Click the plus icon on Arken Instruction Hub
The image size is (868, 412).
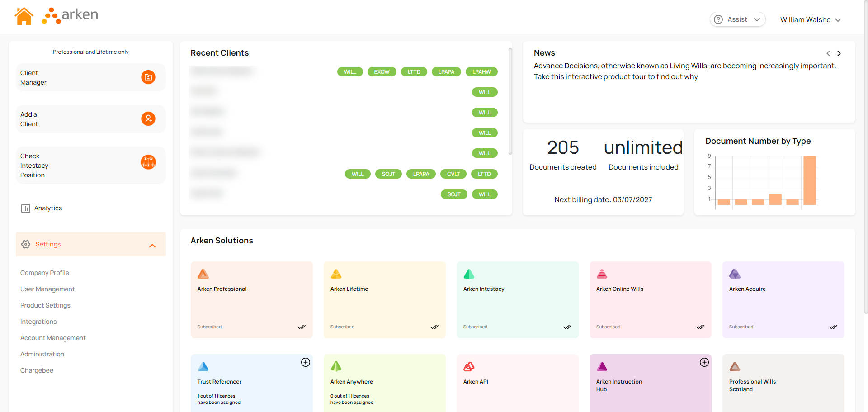pyautogui.click(x=704, y=362)
